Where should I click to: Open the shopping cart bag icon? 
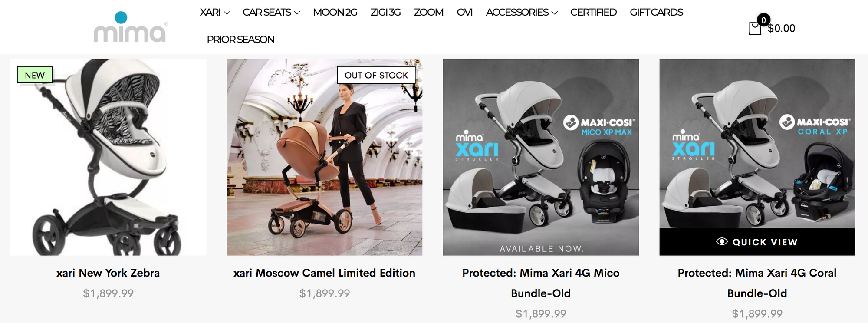(755, 28)
